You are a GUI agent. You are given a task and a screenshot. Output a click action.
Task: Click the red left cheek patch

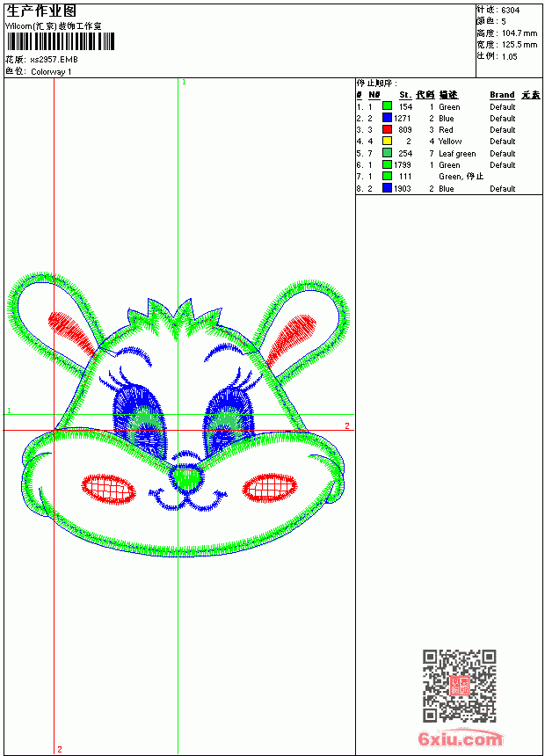pos(108,489)
